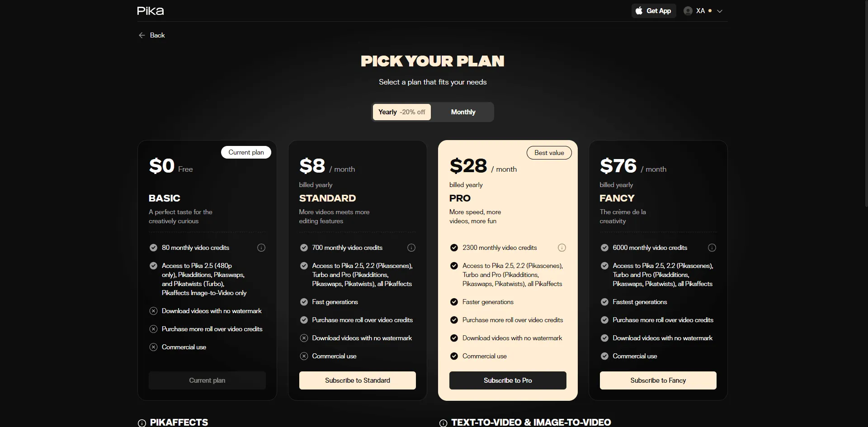This screenshot has height=427, width=868.
Task: Open info icon for 700 monthly credits
Action: [x=411, y=248]
